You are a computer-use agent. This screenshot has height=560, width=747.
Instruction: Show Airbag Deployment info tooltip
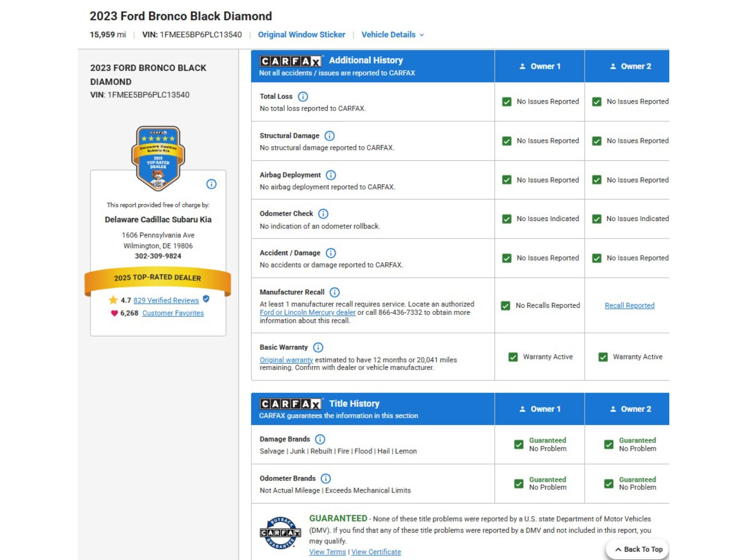tap(331, 175)
